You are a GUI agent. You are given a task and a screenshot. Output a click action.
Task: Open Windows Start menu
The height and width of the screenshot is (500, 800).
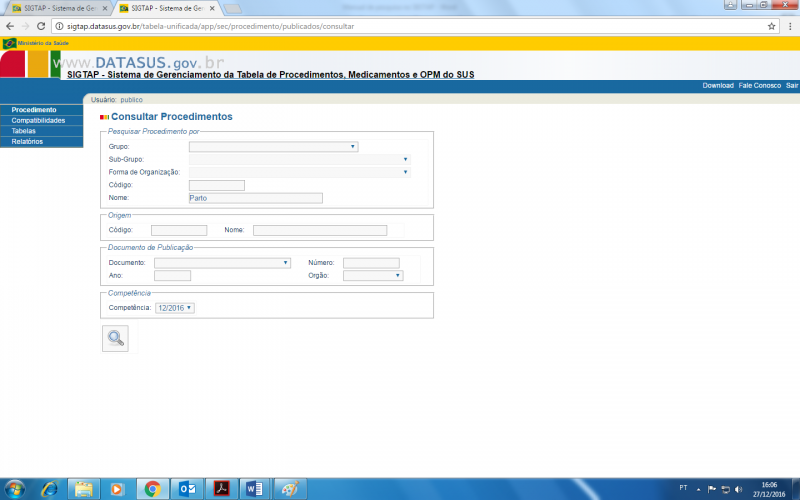click(14, 489)
